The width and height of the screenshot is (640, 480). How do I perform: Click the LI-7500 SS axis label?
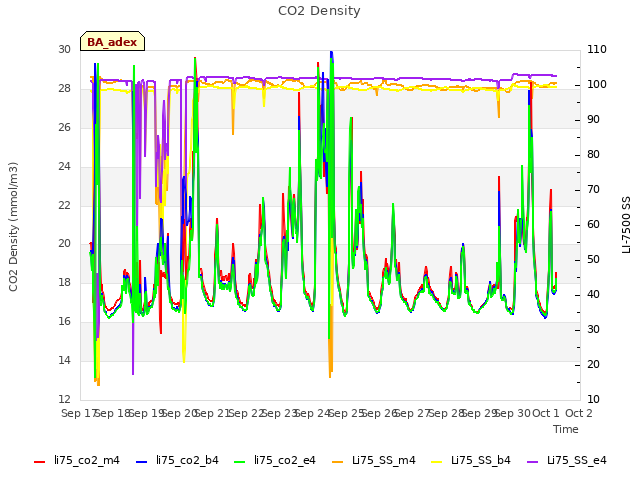point(626,225)
